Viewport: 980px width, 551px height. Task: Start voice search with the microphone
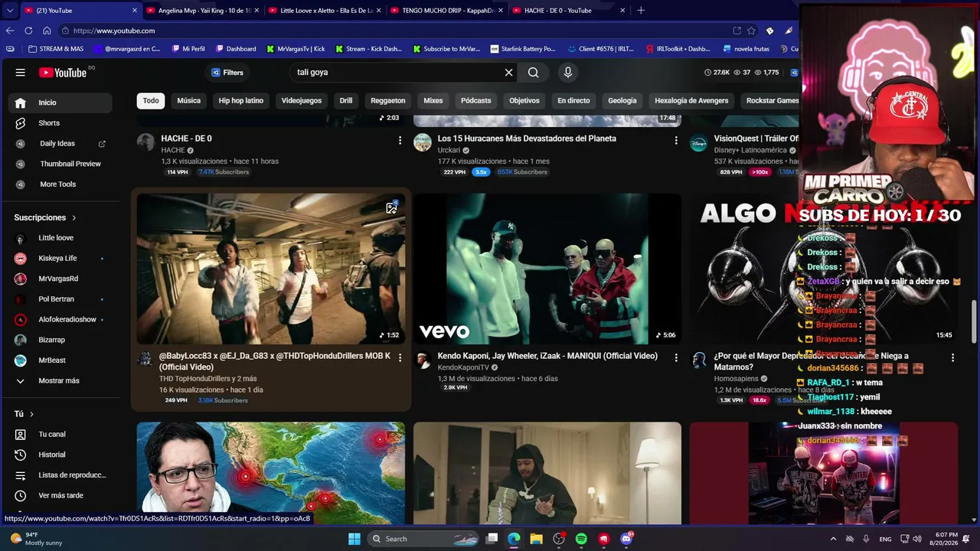tap(567, 73)
